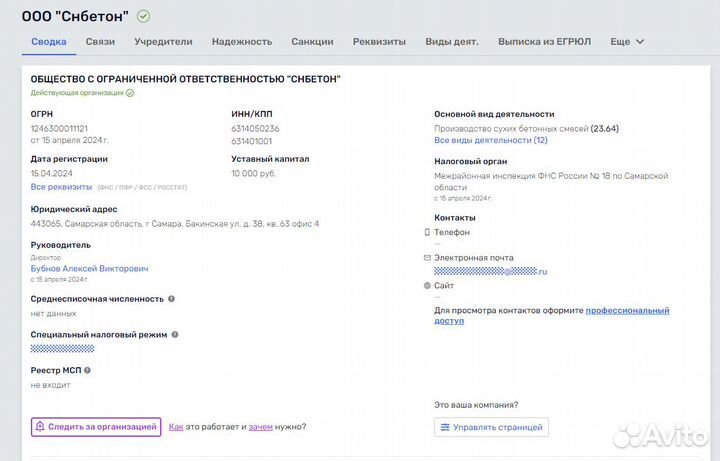Open the Связи tab
The width and height of the screenshot is (720, 461).
click(100, 42)
